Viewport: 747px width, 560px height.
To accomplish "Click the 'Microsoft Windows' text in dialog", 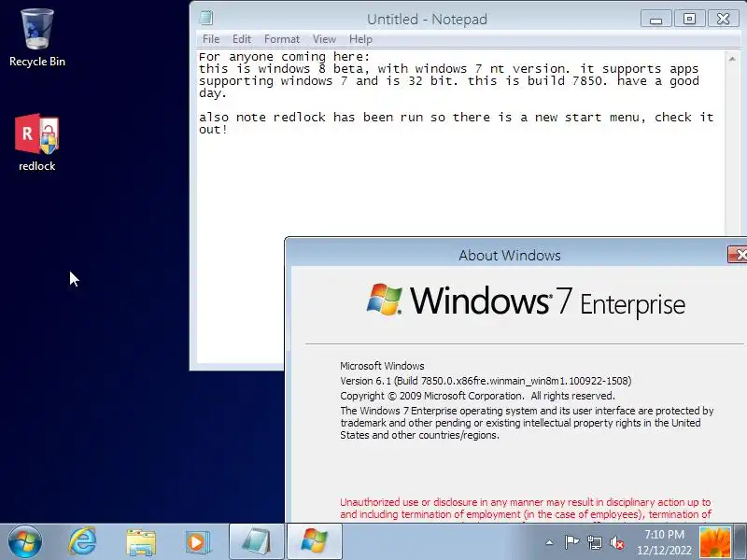I will [382, 366].
